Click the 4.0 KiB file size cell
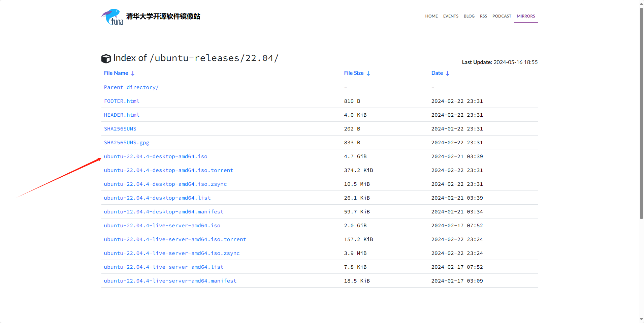Screen dimensions: 644x323 pyautogui.click(x=355, y=115)
